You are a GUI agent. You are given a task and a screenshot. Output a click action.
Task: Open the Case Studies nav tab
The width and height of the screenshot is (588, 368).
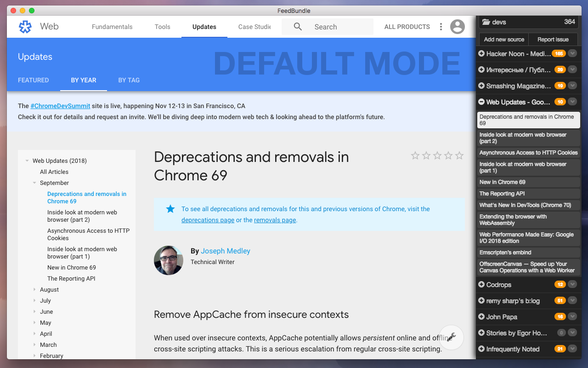click(254, 27)
